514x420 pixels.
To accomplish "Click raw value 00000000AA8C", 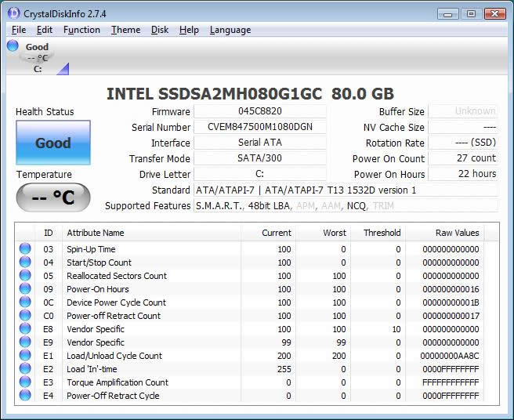I will 450,356.
